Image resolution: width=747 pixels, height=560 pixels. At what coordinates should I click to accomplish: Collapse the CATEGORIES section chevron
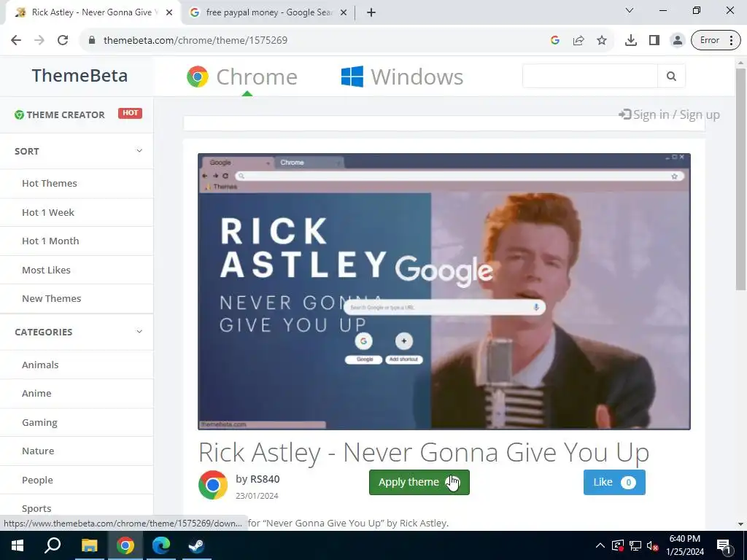coord(139,332)
